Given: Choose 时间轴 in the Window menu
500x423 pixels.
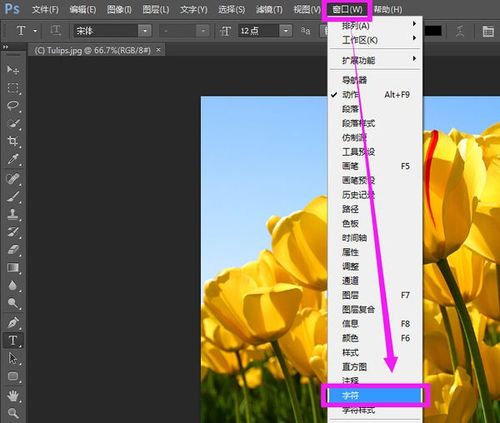Looking at the screenshot, I should coord(376,238).
